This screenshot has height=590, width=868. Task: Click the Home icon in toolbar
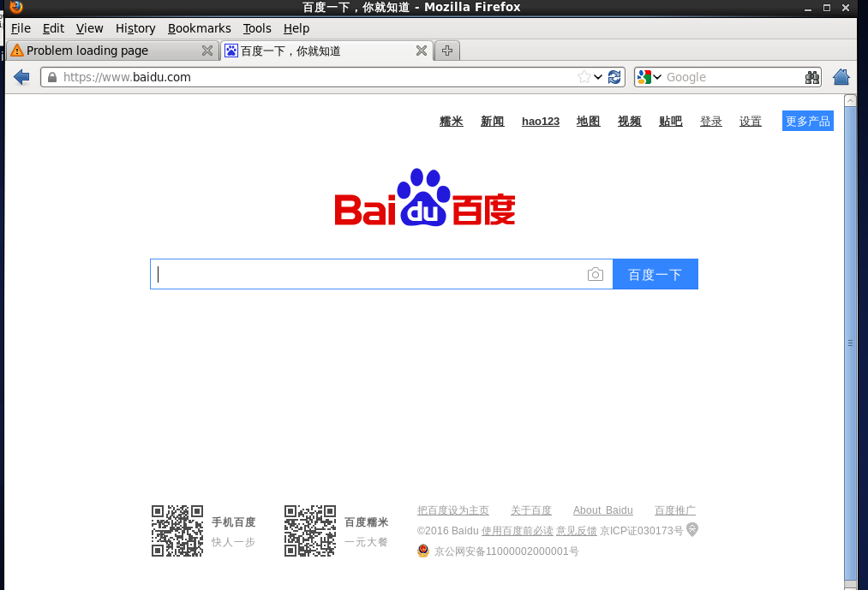point(841,77)
